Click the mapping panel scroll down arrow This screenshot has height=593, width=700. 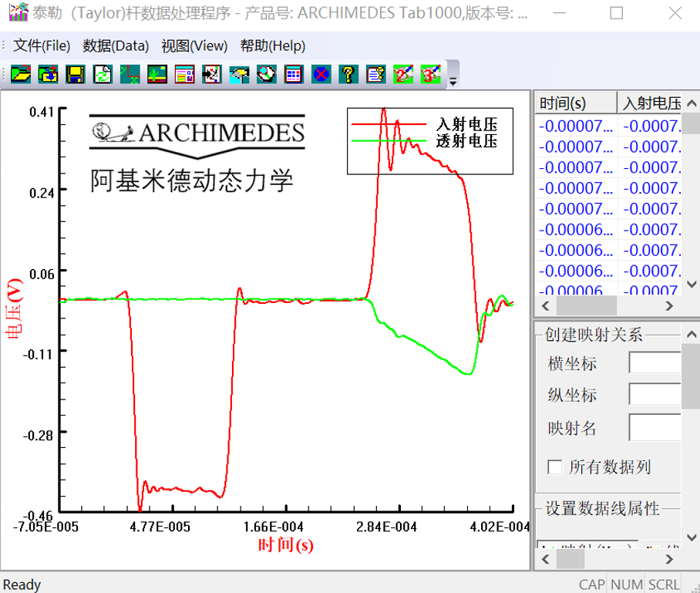pos(692,537)
